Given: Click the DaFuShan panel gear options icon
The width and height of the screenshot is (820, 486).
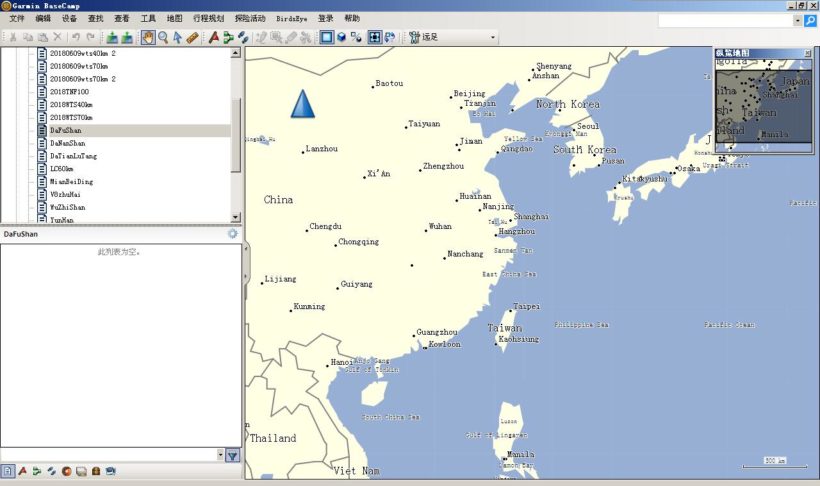Looking at the screenshot, I should 233,234.
